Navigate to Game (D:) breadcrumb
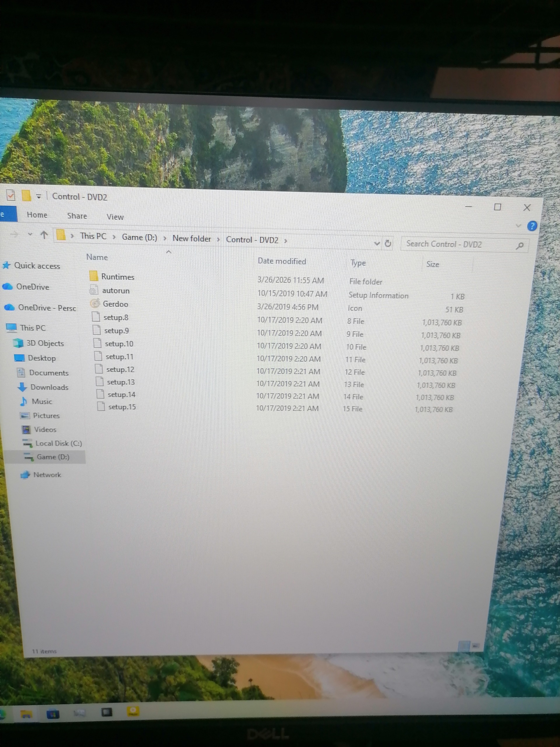The image size is (560, 747). click(139, 238)
